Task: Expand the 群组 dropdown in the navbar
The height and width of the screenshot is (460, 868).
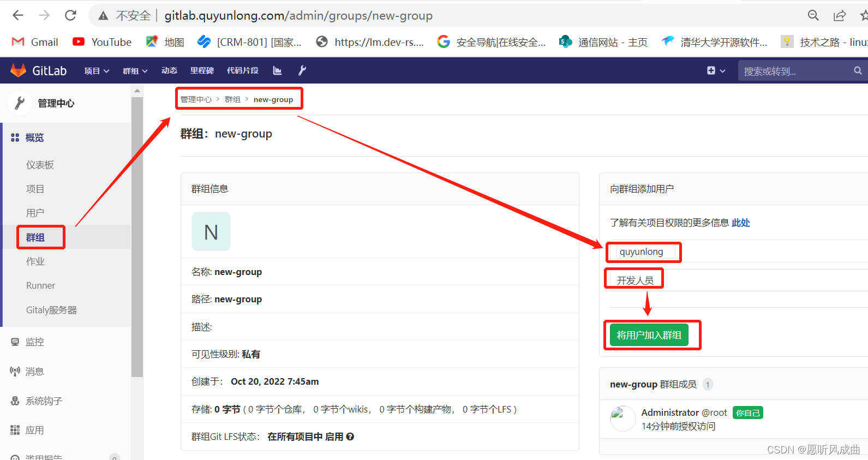Action: point(135,71)
